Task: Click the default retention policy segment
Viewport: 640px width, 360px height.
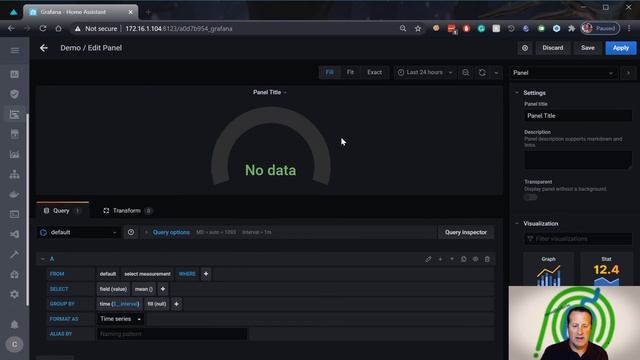Action: coord(108,274)
